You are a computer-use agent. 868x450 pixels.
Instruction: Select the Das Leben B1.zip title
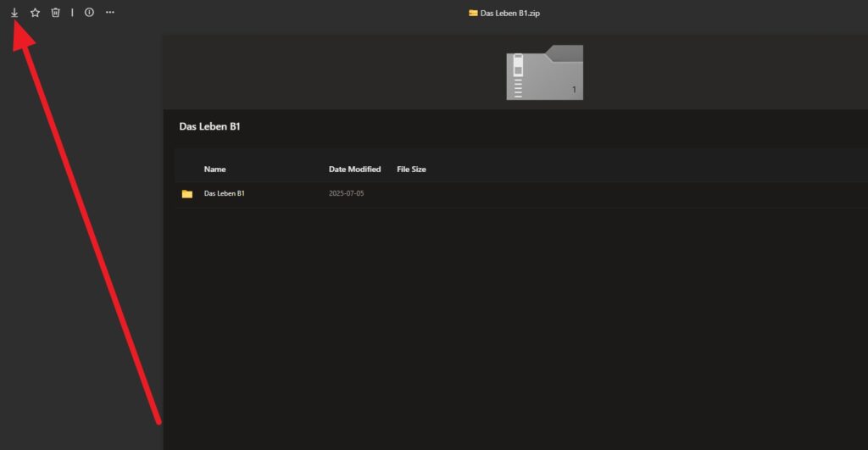click(509, 14)
